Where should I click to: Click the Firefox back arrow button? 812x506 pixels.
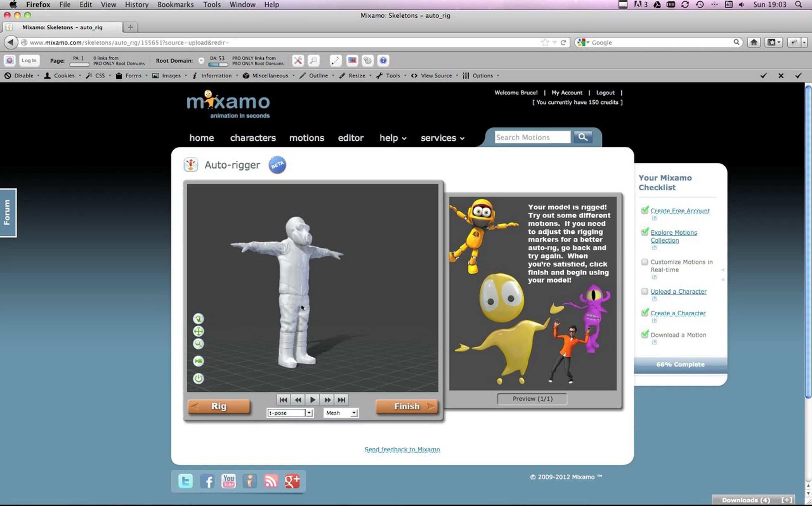click(x=10, y=42)
